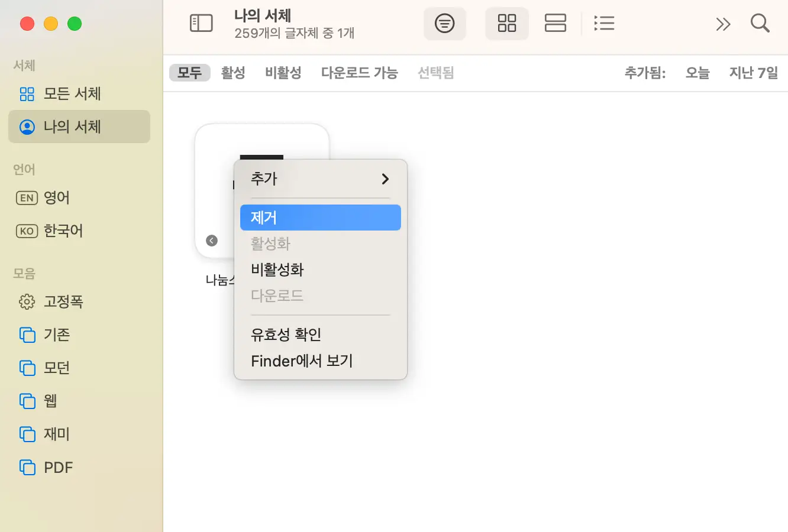Click the KO badge next to 한국어
This screenshot has width=788, height=532.
click(27, 231)
